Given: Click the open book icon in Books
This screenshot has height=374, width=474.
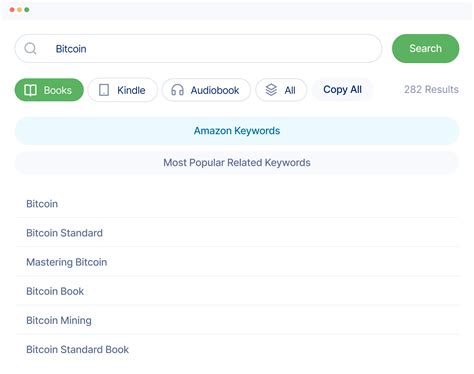Looking at the screenshot, I should 30,90.
